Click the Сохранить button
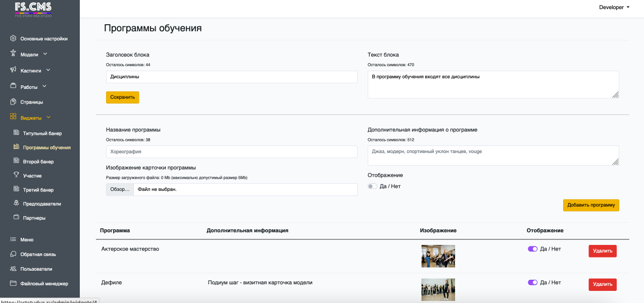The height and width of the screenshot is (303, 644). pyautogui.click(x=122, y=97)
